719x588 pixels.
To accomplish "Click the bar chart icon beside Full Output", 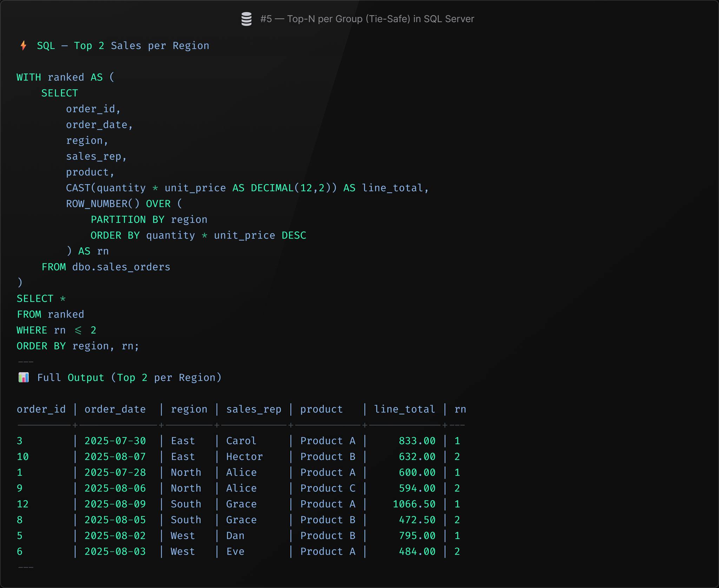I will 24,378.
